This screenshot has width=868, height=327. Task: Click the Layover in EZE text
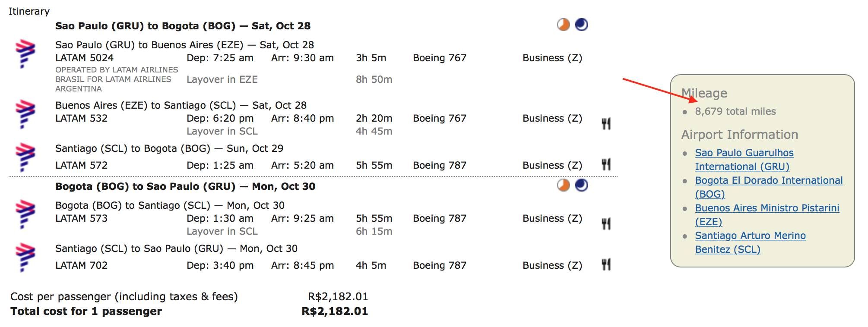pos(222,79)
